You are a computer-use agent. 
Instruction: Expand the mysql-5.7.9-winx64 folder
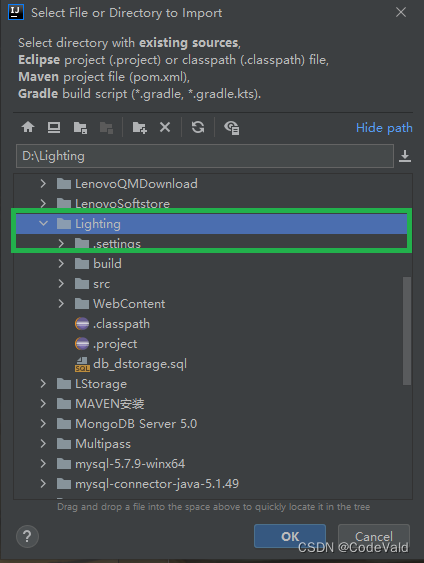(x=43, y=464)
